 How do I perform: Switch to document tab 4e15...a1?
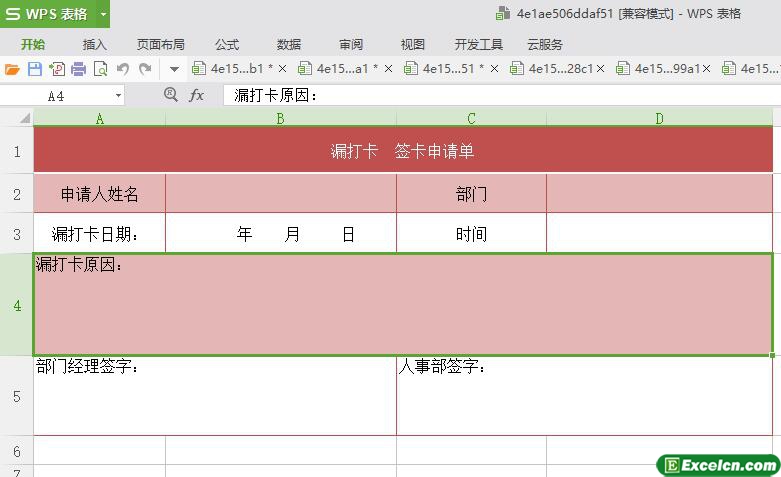click(338, 69)
